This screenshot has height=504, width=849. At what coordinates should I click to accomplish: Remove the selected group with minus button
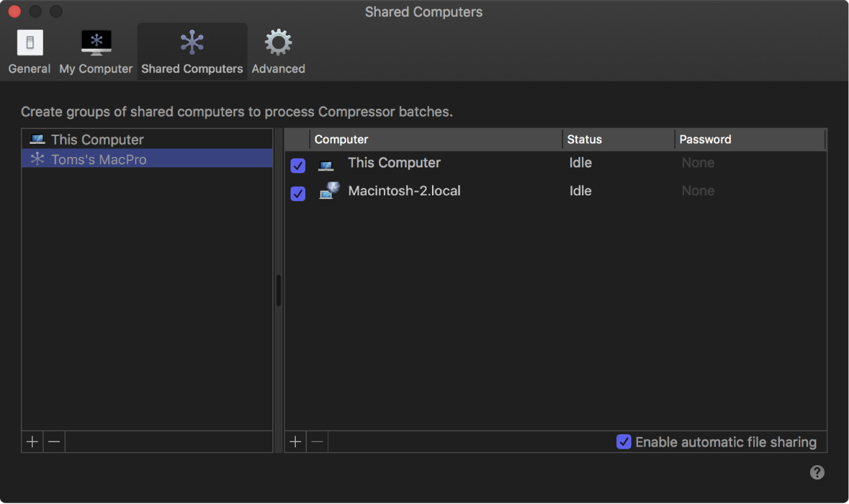53,441
